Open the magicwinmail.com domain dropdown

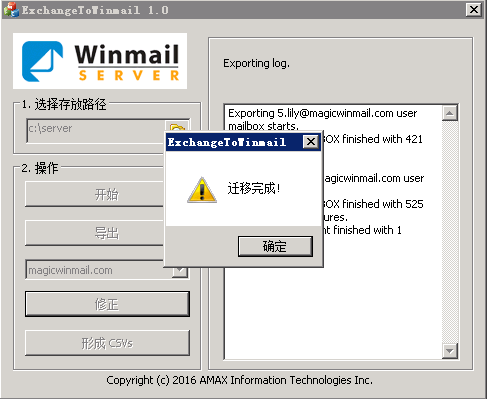(x=180, y=272)
